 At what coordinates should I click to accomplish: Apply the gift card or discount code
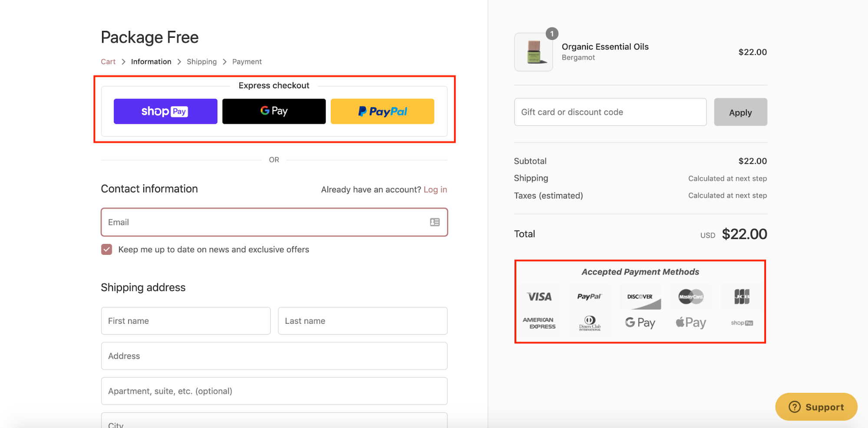point(740,112)
